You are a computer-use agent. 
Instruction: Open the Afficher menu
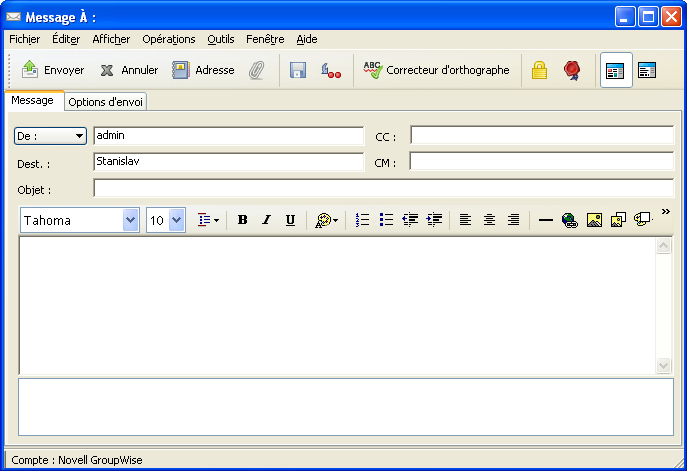point(111,39)
